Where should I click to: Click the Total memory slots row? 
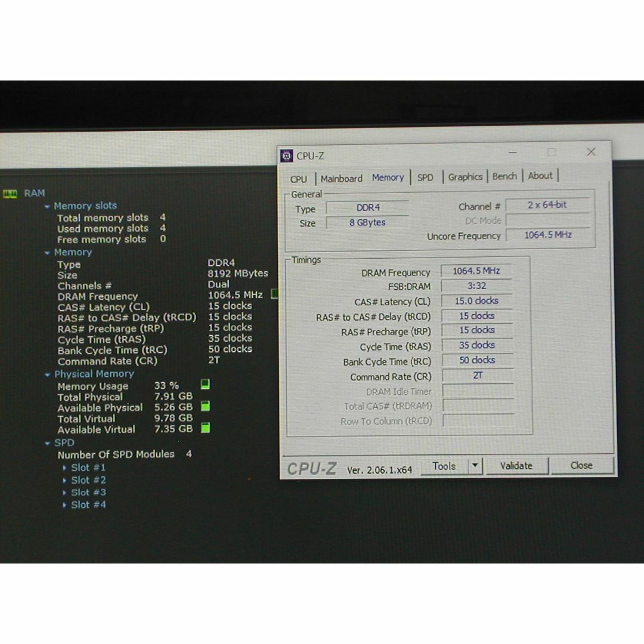[x=112, y=218]
